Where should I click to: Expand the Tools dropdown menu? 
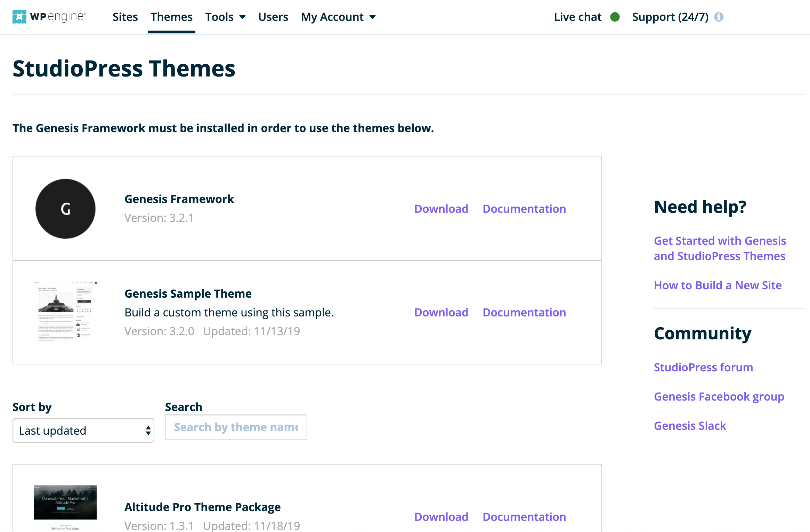click(x=225, y=17)
